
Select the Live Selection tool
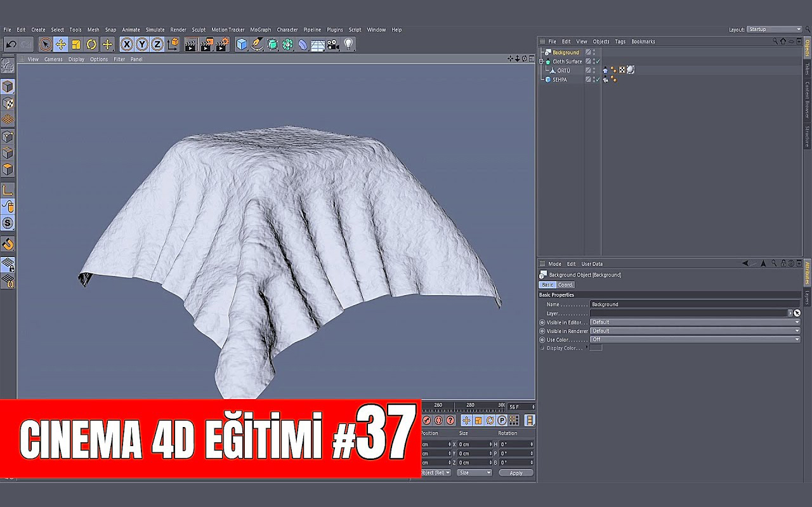point(45,44)
